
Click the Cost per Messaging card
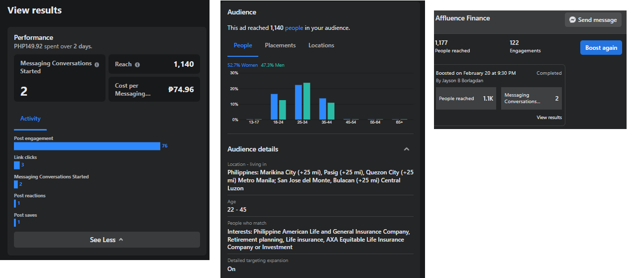(154, 90)
